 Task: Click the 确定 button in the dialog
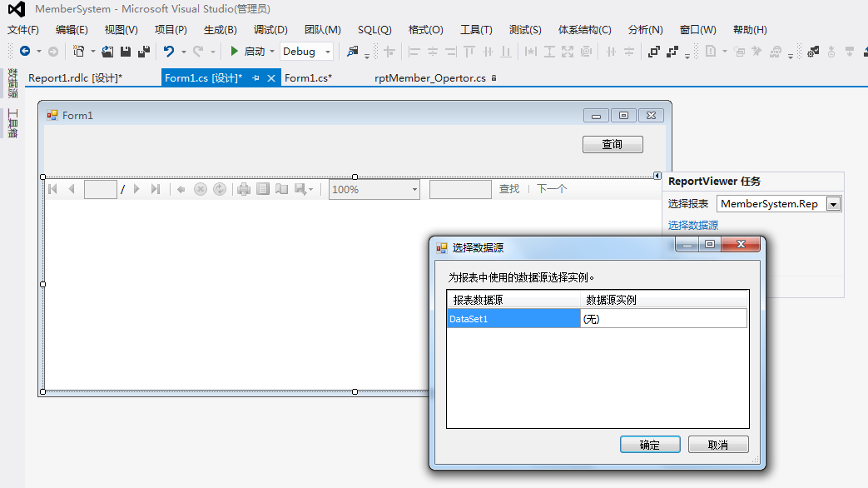(650, 444)
